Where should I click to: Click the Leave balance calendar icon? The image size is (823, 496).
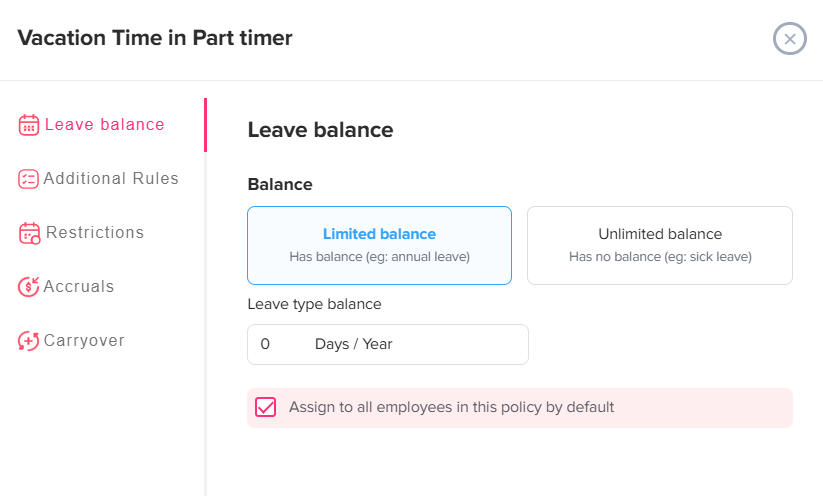[29, 125]
